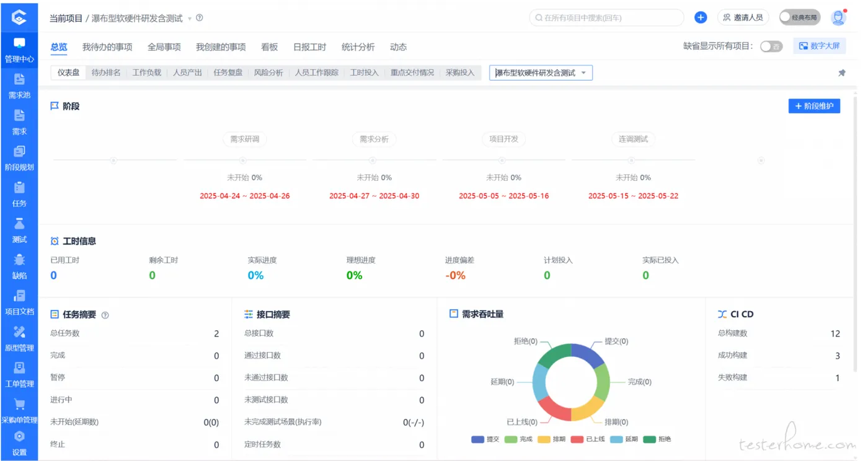
Task: Open 采购单管理 shopping cart icon
Action: (19, 405)
